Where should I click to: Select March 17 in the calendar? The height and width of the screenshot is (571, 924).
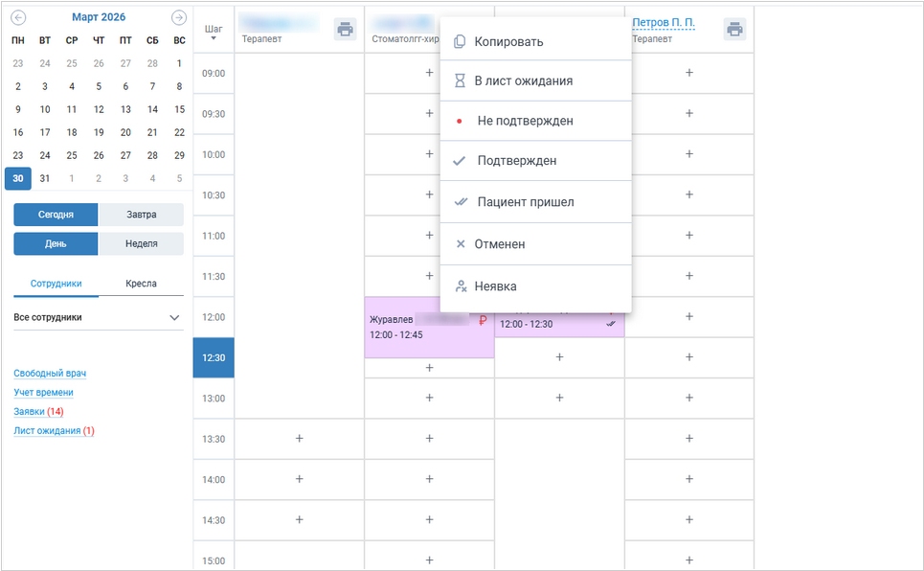click(44, 132)
